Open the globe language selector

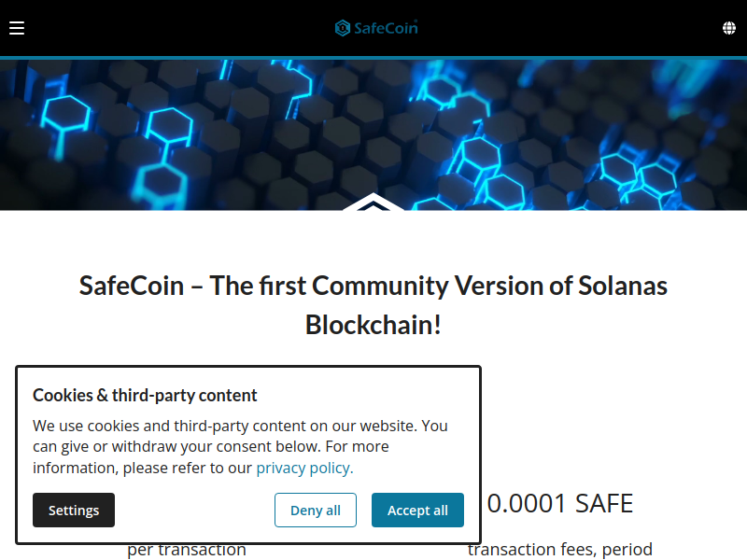729,28
